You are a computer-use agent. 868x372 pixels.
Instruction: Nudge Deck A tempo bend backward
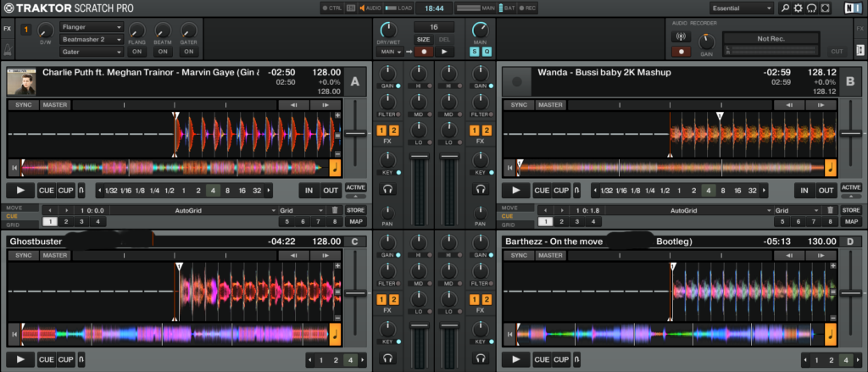[x=293, y=105]
